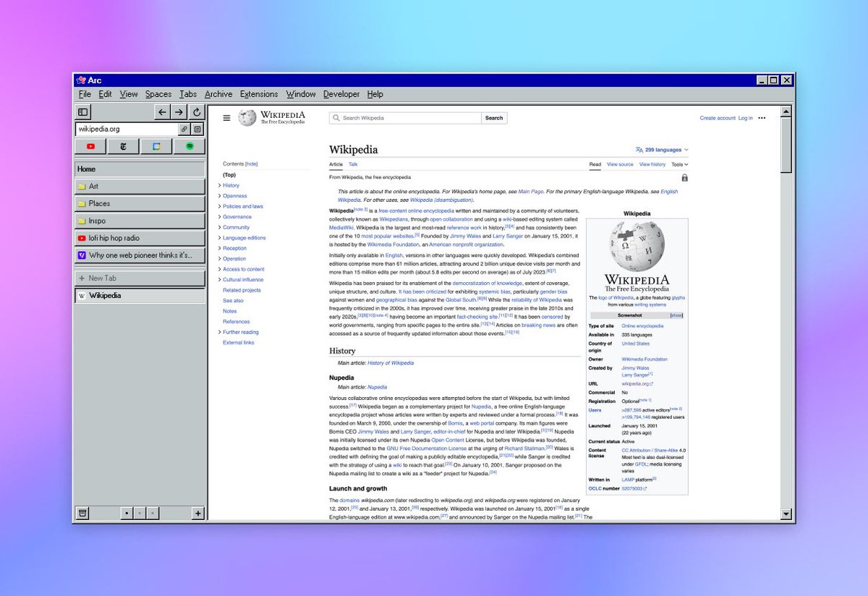Open the Spaces menu
The height and width of the screenshot is (596, 868).
(x=158, y=94)
